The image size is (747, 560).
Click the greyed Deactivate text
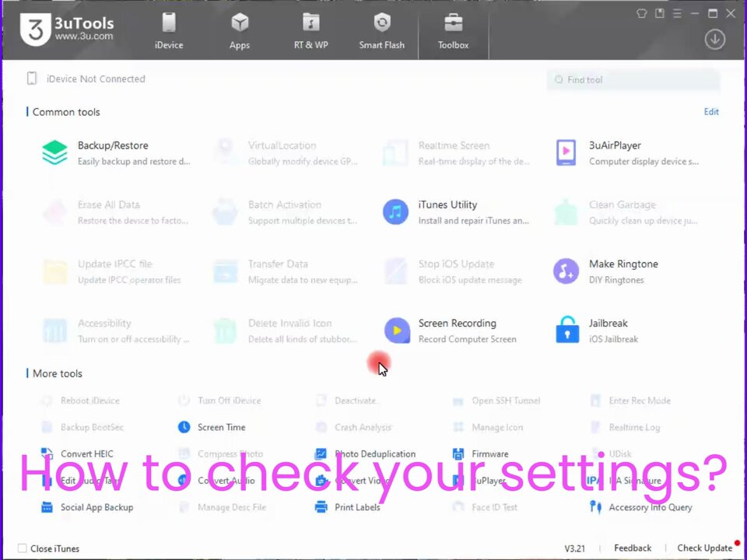click(356, 401)
